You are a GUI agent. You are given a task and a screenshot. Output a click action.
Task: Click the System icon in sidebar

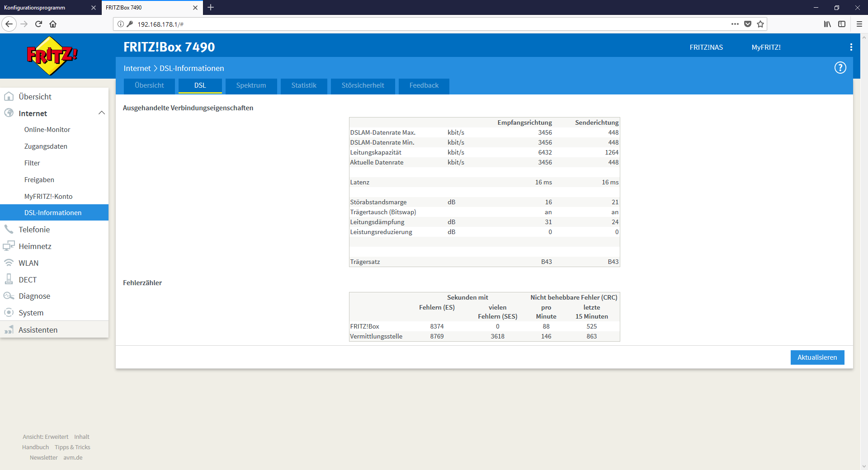point(9,312)
